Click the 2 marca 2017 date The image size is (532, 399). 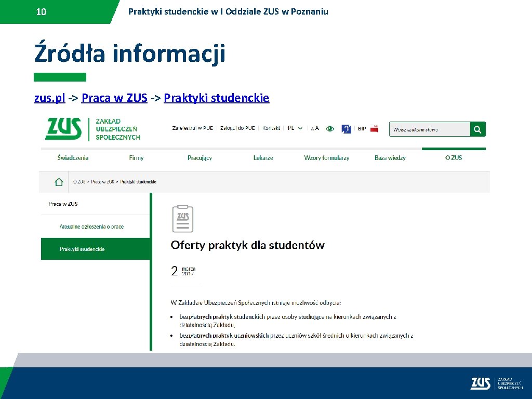183,271
